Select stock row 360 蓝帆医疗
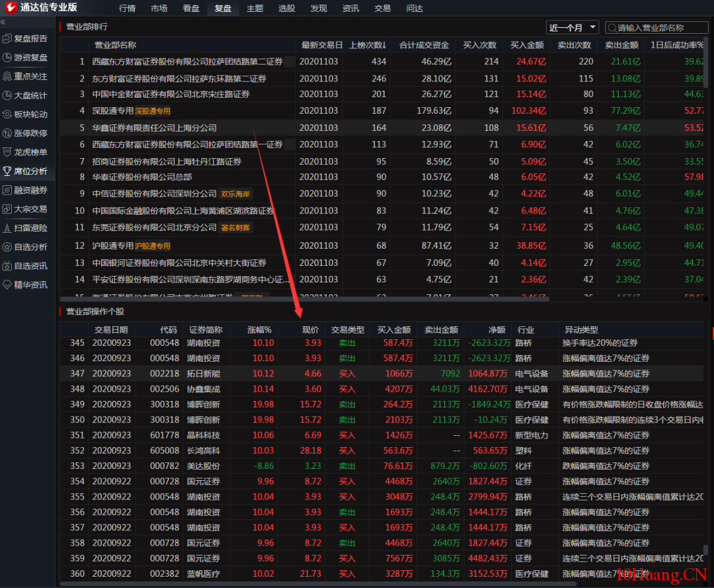The height and width of the screenshot is (588, 714). click(x=381, y=573)
